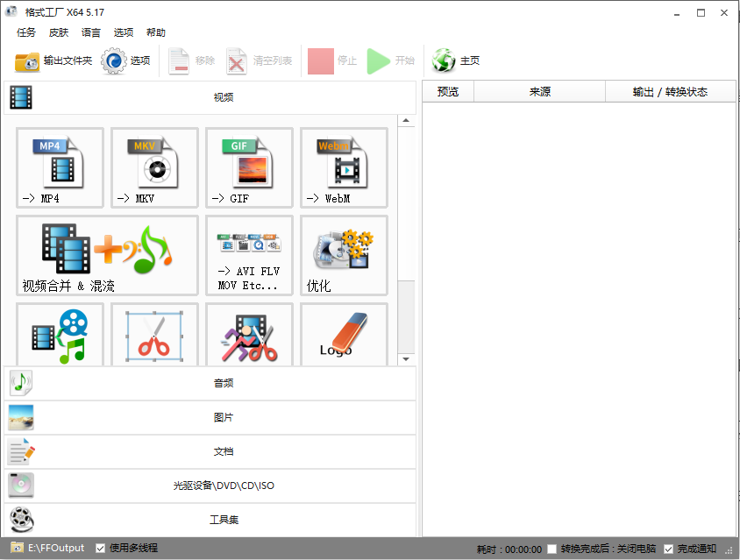The width and height of the screenshot is (740, 560).
Task: Click the 输出文件夹 toolbar button
Action: [53, 61]
